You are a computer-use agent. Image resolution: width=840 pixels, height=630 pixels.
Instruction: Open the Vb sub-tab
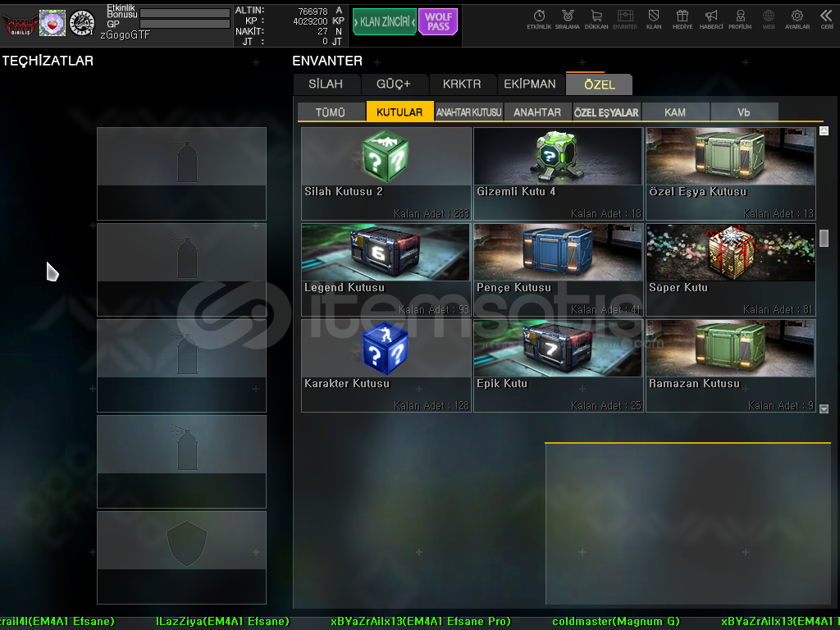pos(744,112)
